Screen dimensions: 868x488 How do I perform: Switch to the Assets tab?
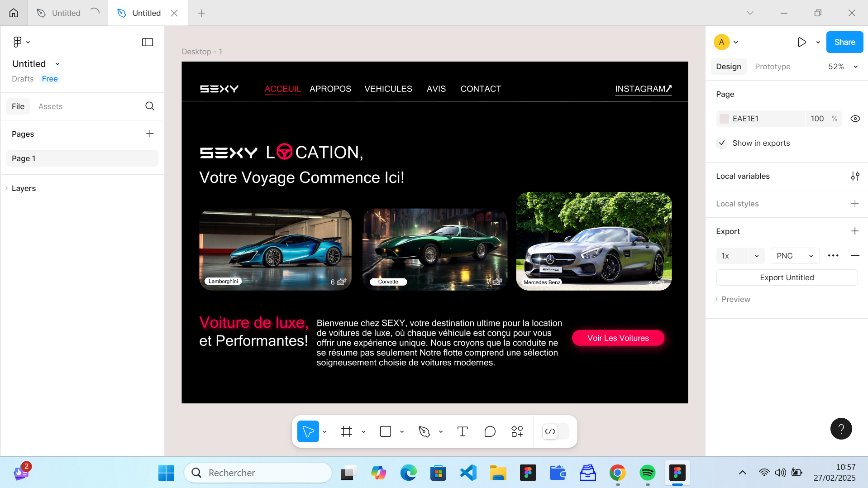(x=50, y=106)
